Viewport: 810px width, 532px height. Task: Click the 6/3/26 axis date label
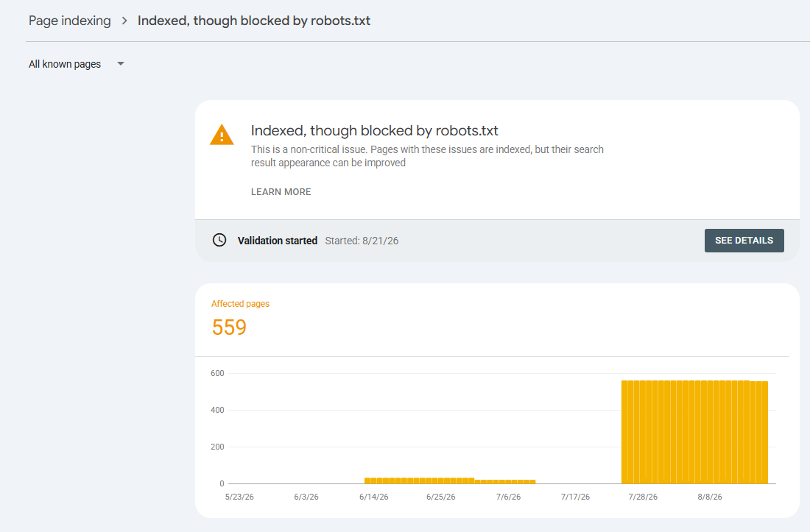point(306,497)
